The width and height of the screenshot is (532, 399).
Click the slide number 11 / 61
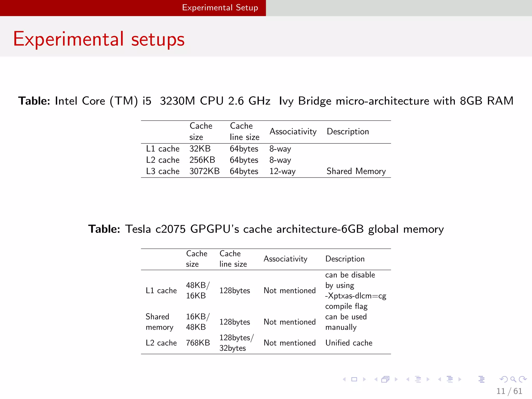509,391
